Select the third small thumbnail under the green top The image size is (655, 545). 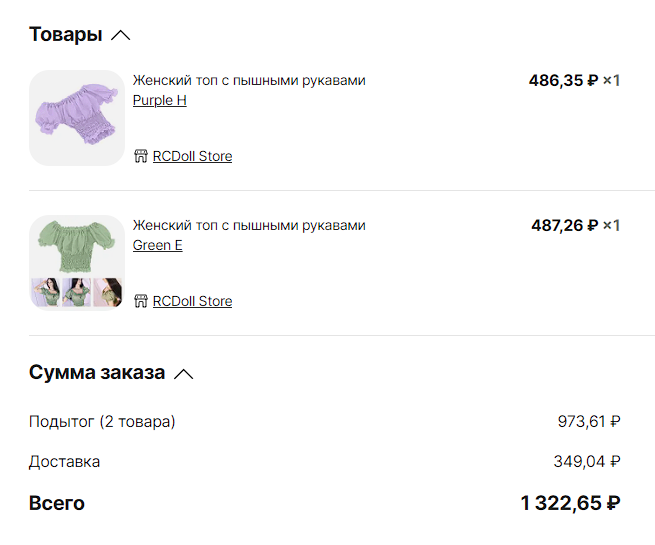coord(108,293)
